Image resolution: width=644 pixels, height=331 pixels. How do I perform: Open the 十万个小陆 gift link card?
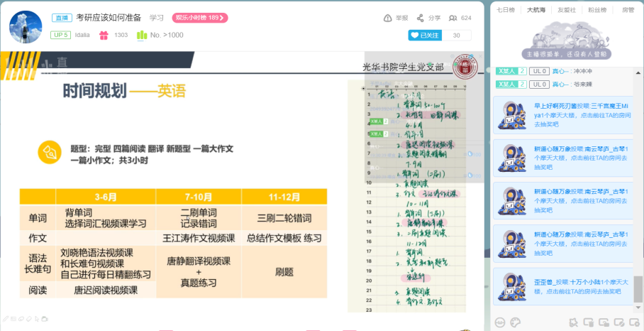point(565,286)
